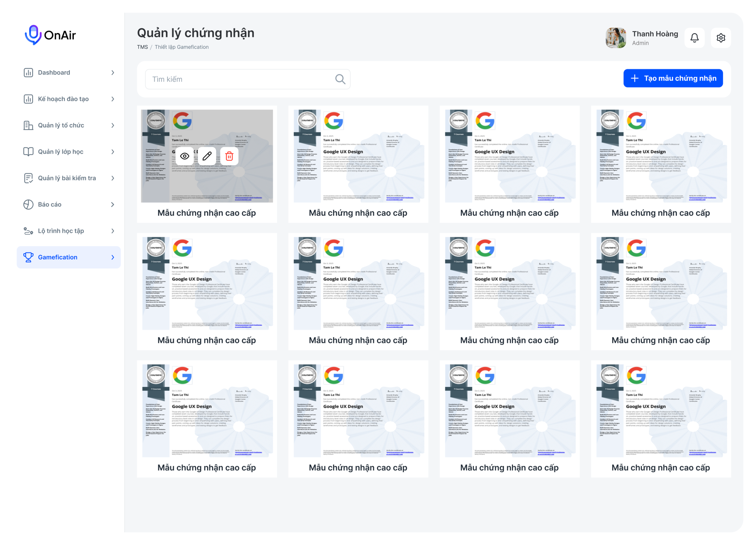Click the Báo cáo pie chart icon
The width and height of the screenshot is (756, 545).
(x=28, y=204)
